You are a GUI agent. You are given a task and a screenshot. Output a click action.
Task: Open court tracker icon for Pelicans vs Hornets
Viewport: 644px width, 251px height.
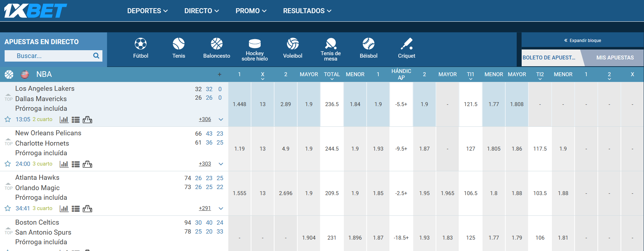click(87, 164)
